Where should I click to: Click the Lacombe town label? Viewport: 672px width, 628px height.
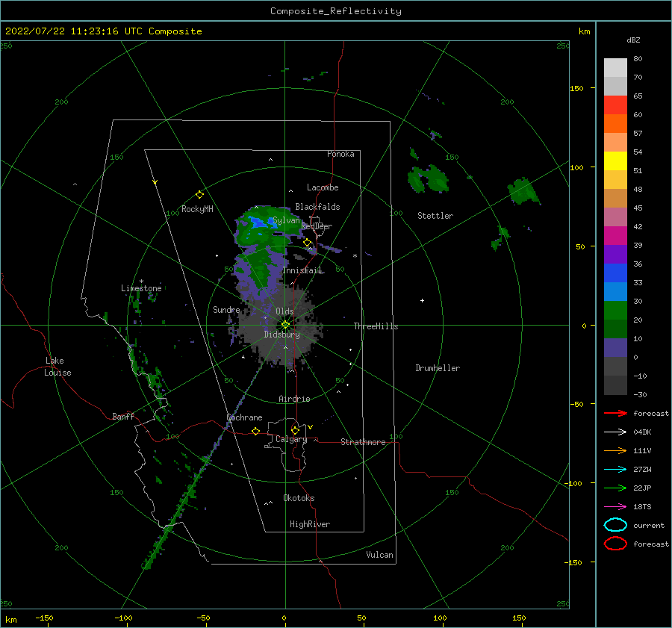323,187
